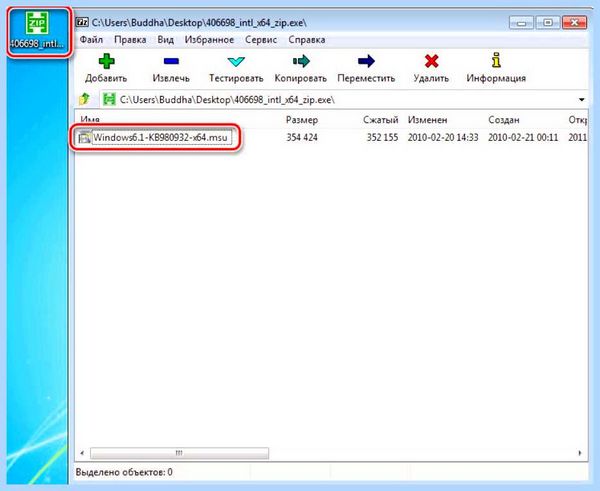Sort by the Сжатый column header
This screenshot has height=491, width=600.
click(381, 120)
